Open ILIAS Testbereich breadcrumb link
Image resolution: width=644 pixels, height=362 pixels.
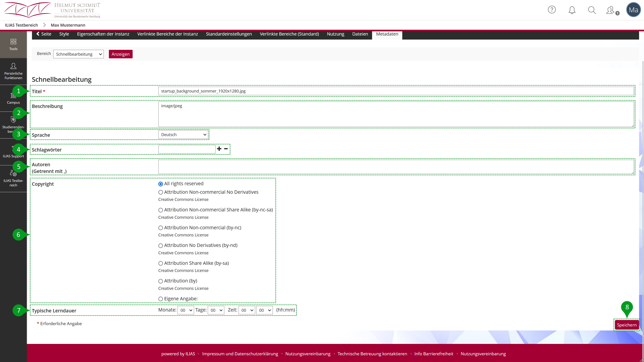(21, 25)
